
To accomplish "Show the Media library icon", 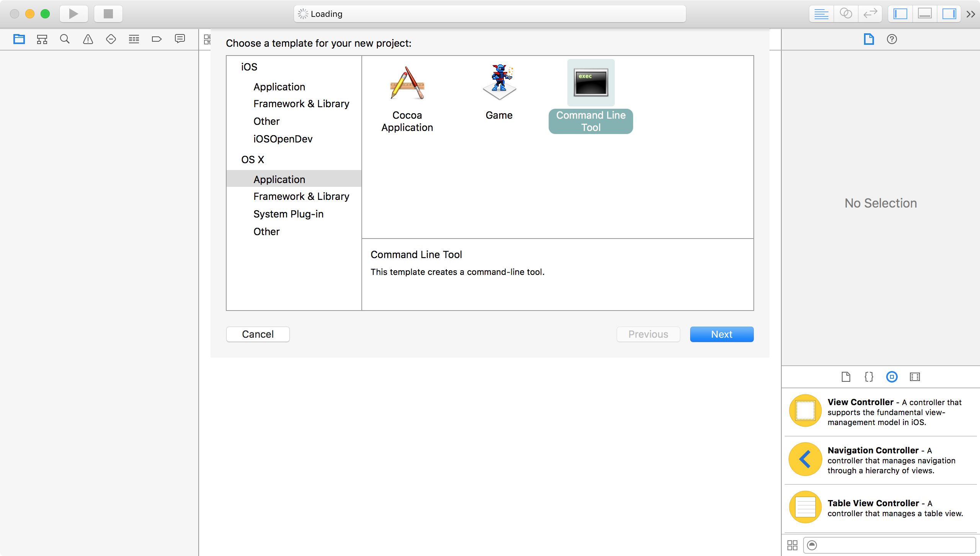I will [x=915, y=377].
